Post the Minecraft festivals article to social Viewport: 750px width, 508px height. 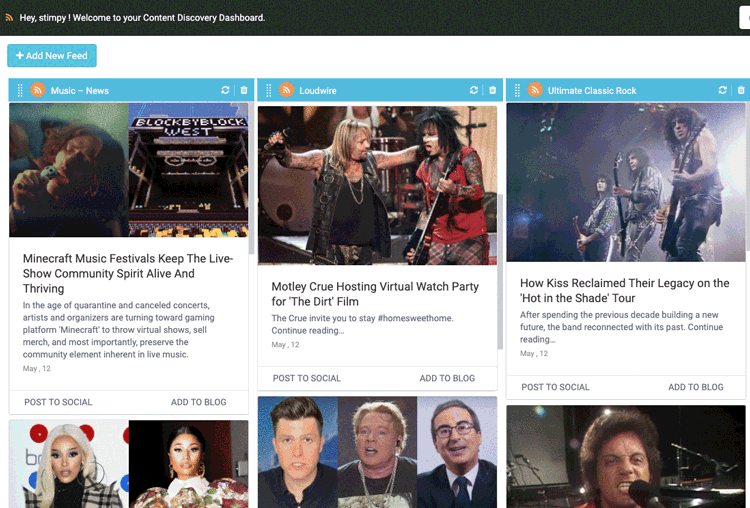58,402
